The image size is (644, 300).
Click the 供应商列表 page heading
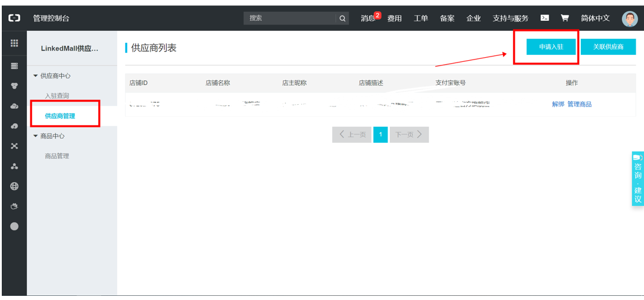click(154, 48)
